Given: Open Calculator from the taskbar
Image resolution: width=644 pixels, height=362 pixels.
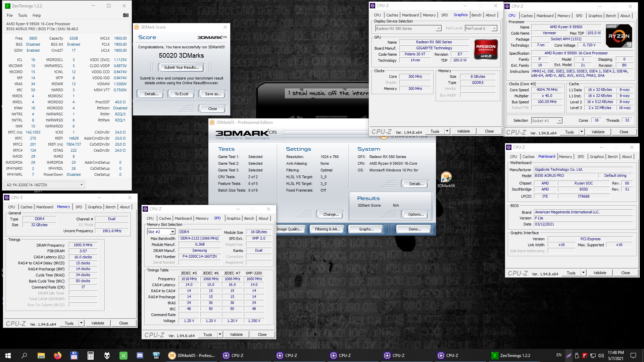Looking at the screenshot, I should tap(90, 355).
